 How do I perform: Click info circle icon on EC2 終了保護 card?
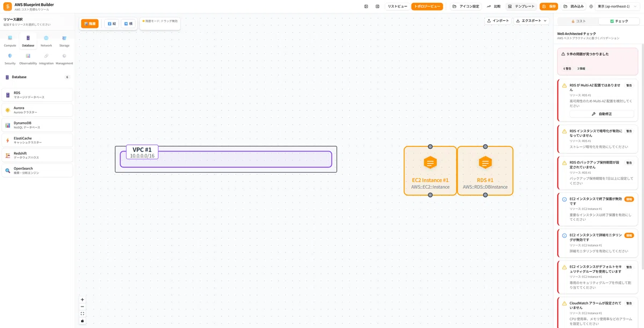[564, 199]
